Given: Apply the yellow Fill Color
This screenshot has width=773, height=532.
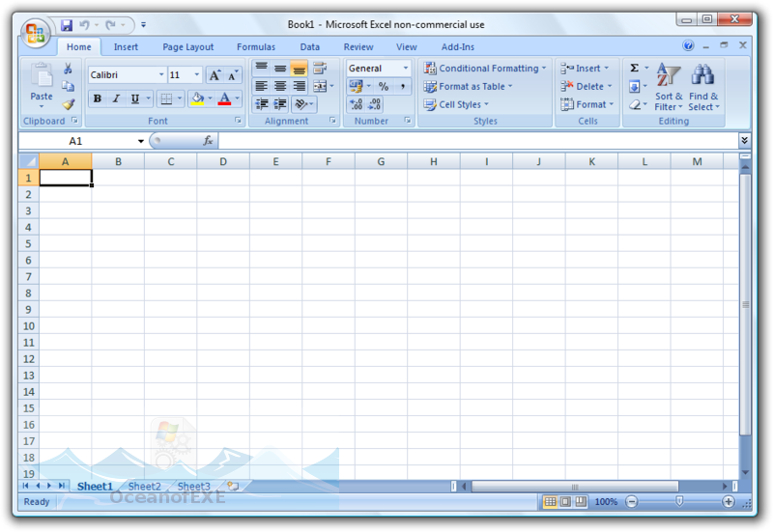Looking at the screenshot, I should tap(198, 99).
